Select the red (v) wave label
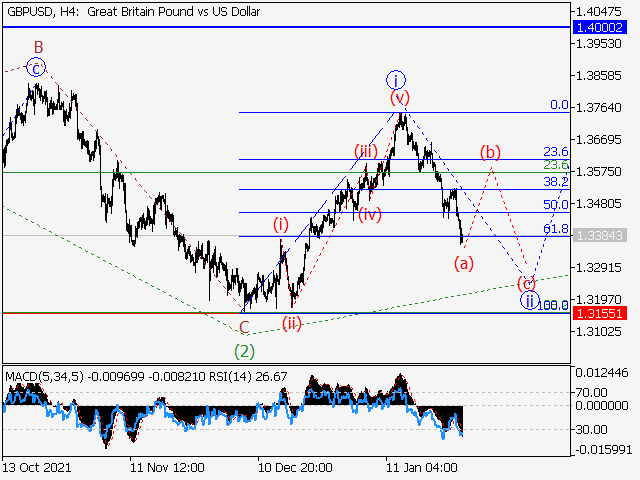This screenshot has height=480, width=640. (x=400, y=98)
